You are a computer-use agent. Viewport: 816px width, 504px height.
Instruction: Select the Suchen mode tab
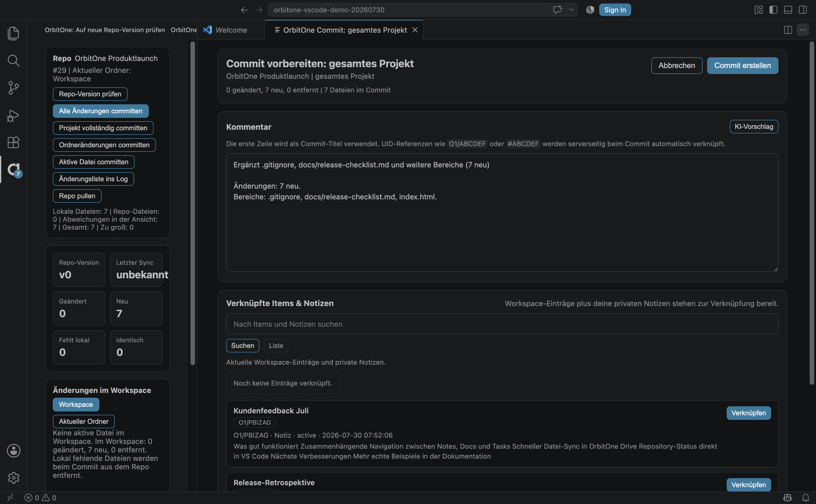pyautogui.click(x=243, y=346)
